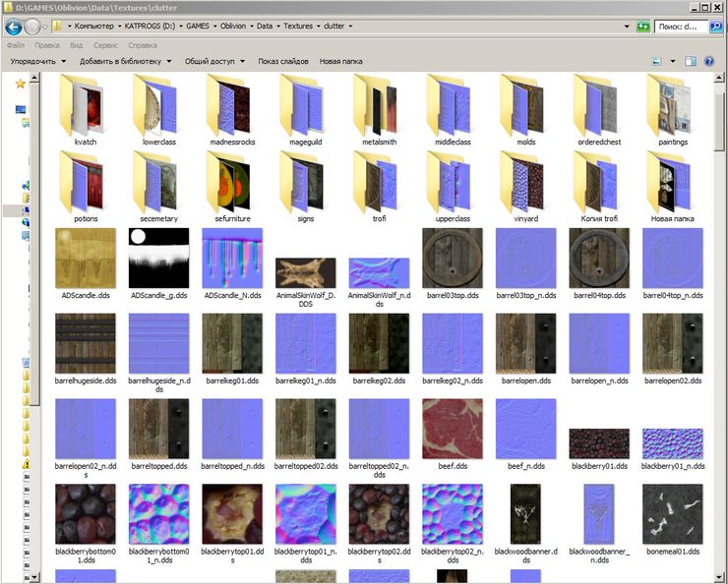Expand the Общий доступ dropdown
Image resolution: width=728 pixels, height=584 pixels.
tap(212, 61)
